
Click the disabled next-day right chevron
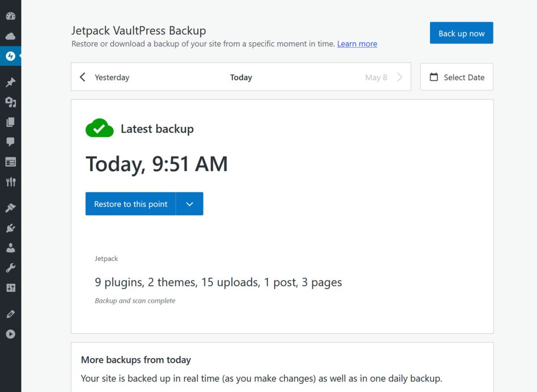[399, 77]
